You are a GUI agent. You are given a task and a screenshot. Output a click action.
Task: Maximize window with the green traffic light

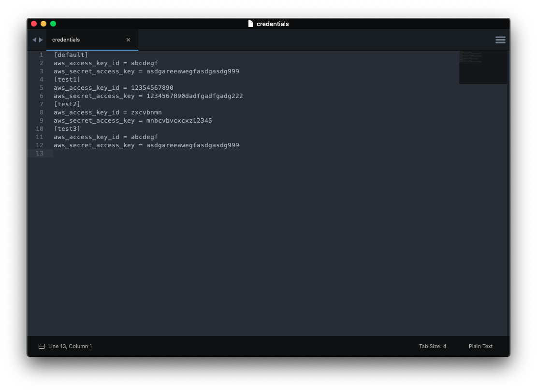(x=53, y=23)
